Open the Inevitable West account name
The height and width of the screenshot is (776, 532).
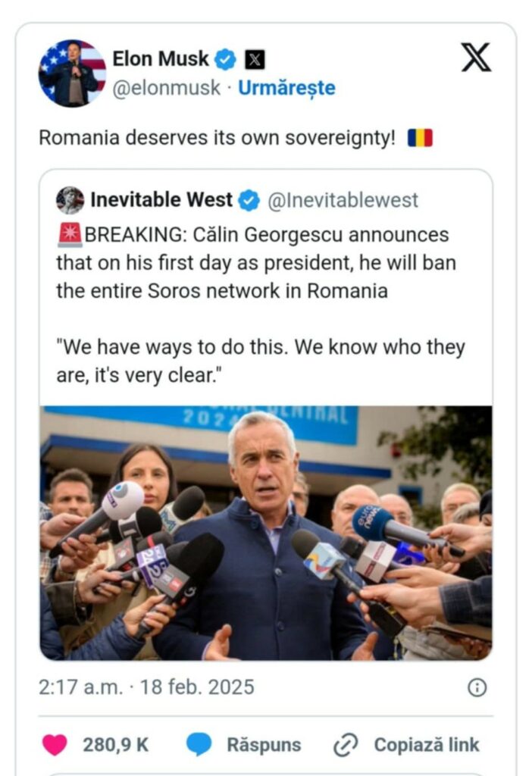[x=161, y=200]
